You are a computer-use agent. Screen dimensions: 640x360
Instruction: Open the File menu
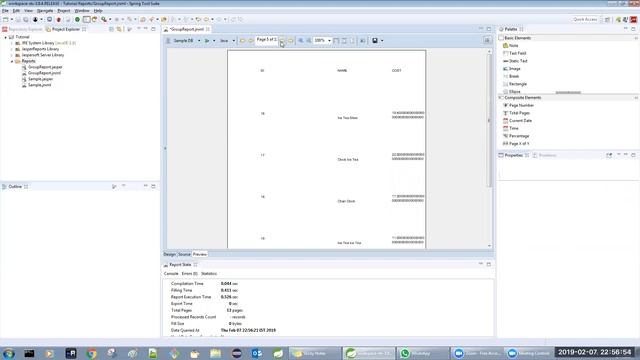5,11
